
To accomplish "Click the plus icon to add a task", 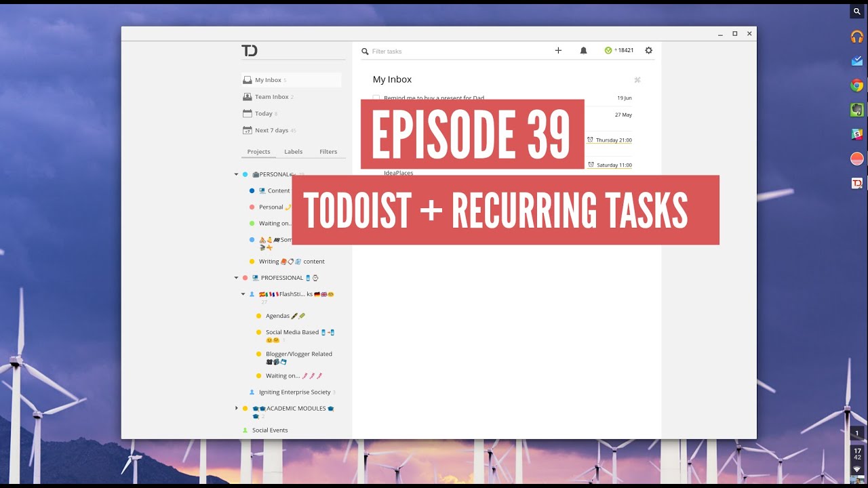I will coord(558,50).
